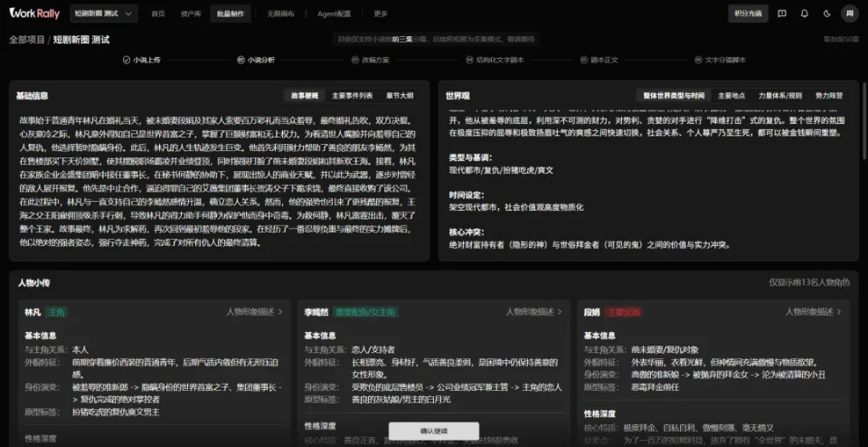This screenshot has width=868, height=447.
Task: Toggle dark mode with the moon icon
Action: pos(827,14)
